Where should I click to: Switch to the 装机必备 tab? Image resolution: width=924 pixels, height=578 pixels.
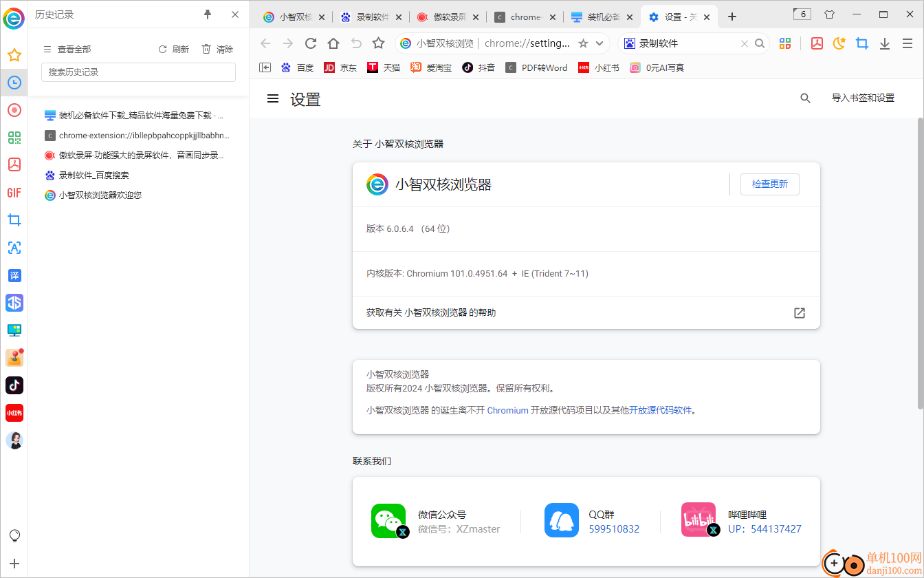pos(602,17)
